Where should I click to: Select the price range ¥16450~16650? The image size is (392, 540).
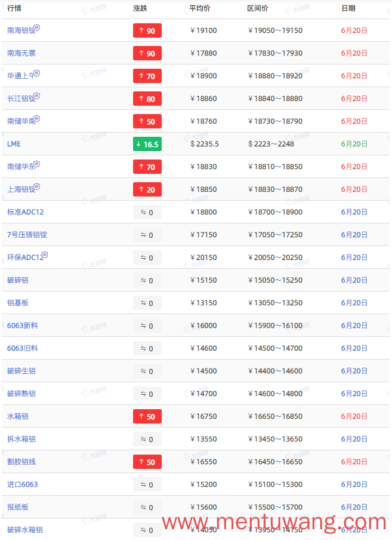275,462
